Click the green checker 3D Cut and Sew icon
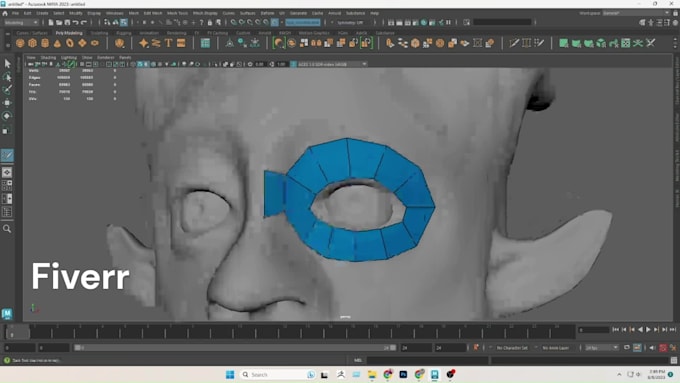 (626, 43)
